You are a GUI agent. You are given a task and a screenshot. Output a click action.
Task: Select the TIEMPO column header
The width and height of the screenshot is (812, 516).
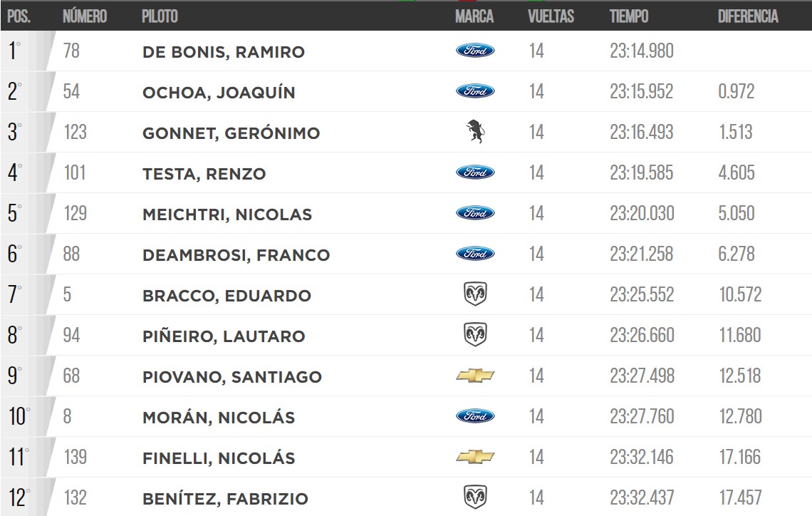point(629,16)
